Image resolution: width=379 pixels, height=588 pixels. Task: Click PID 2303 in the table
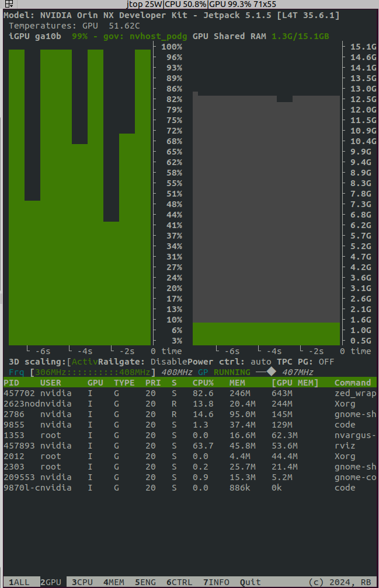(x=14, y=467)
